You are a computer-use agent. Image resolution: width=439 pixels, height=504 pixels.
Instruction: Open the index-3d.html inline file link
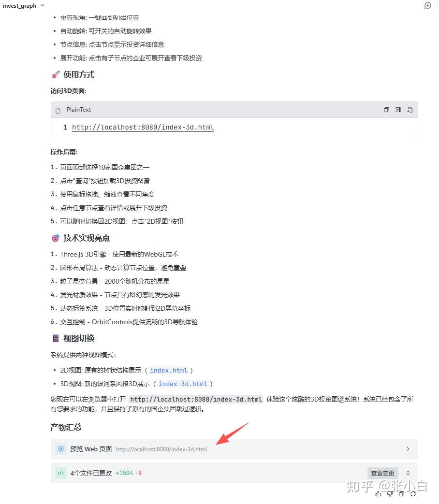point(183,384)
